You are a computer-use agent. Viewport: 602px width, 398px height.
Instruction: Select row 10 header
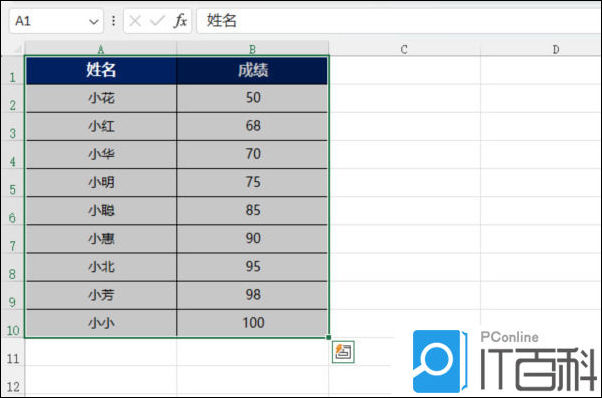[x=13, y=324]
